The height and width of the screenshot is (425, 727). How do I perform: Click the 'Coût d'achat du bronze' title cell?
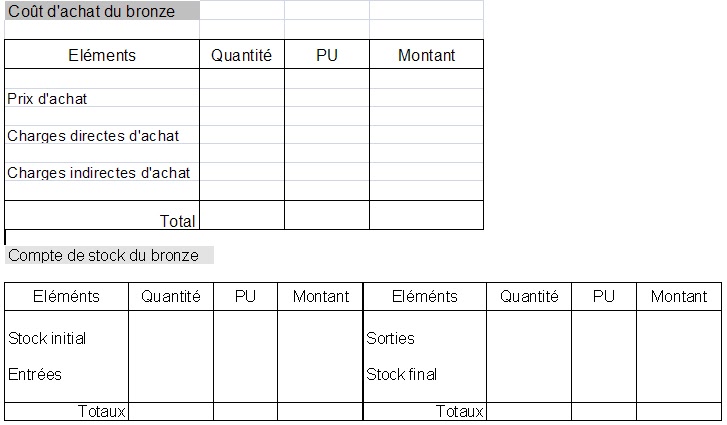pyautogui.click(x=100, y=12)
